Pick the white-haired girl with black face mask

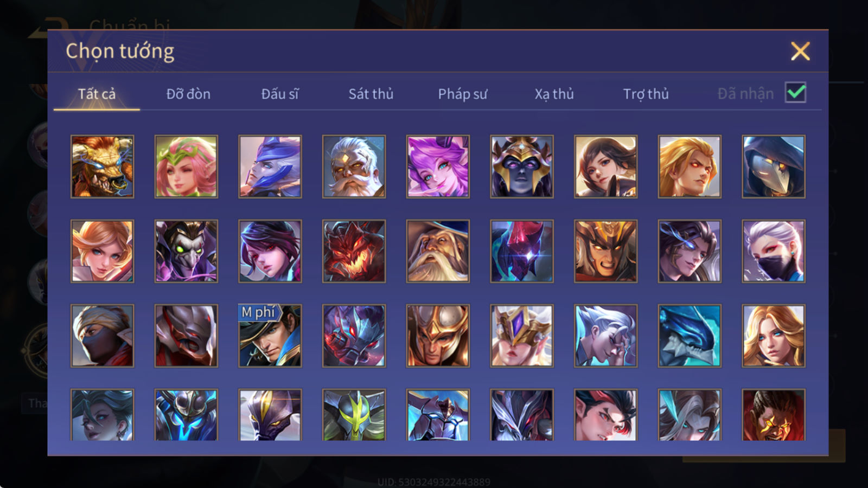coord(774,251)
